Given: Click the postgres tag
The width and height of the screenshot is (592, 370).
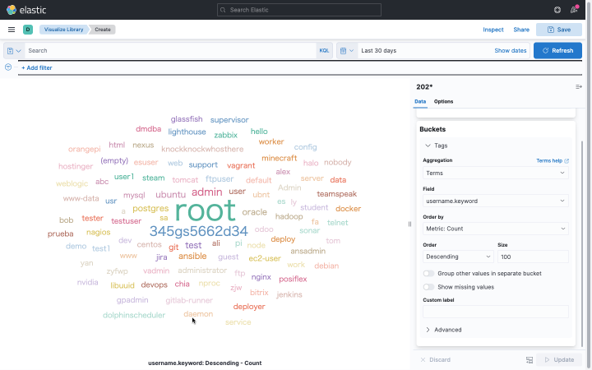Looking at the screenshot, I should [151, 208].
